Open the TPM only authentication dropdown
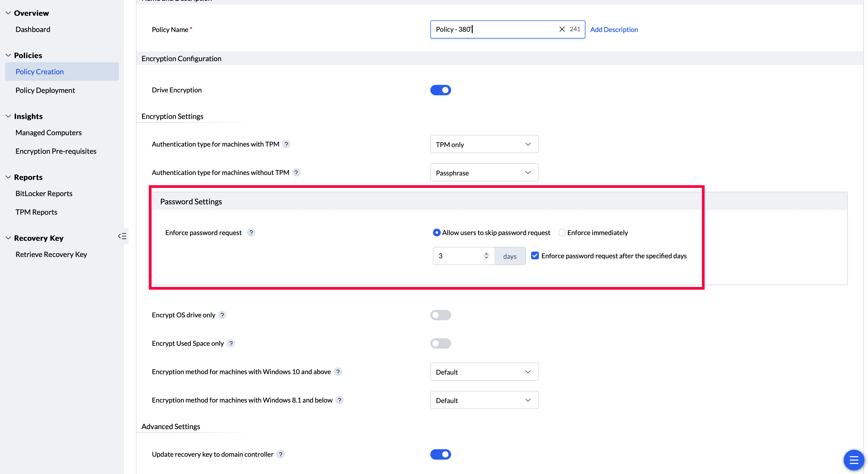The width and height of the screenshot is (868, 474). [x=484, y=144]
